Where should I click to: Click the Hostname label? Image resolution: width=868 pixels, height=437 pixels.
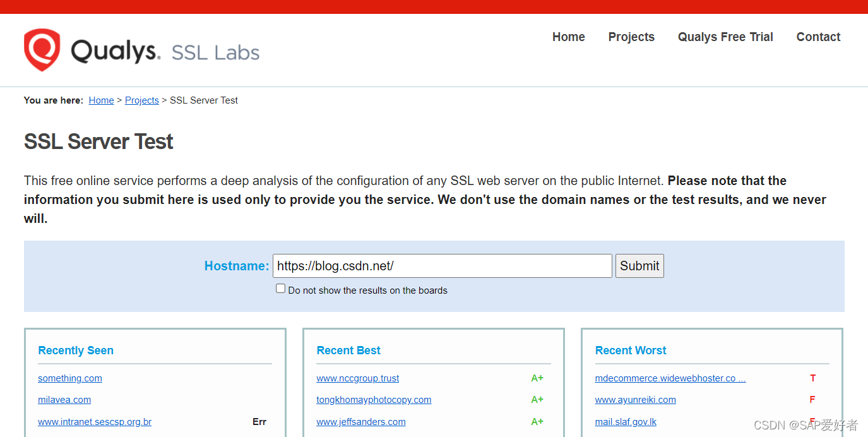(x=237, y=266)
